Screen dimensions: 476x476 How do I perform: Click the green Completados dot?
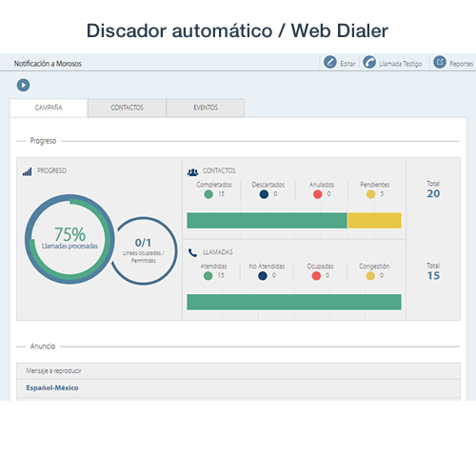tap(208, 194)
